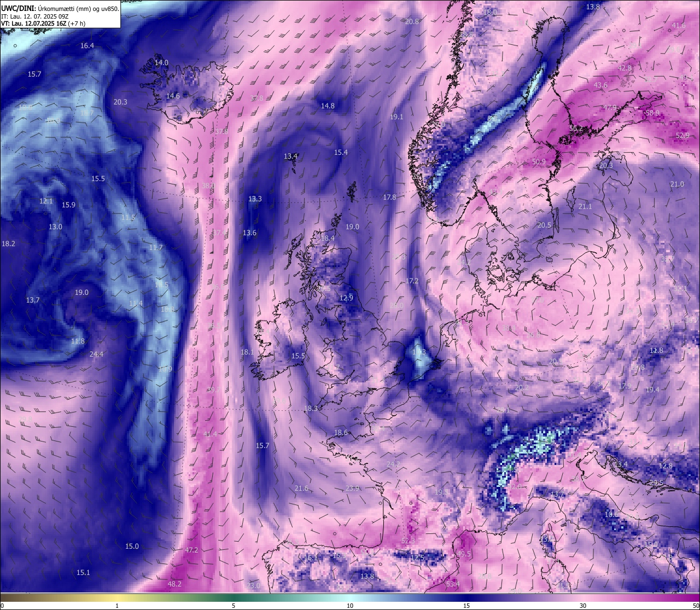This screenshot has width=700, height=610.
Task: Click the 12.1 value label
Action: pyautogui.click(x=46, y=201)
